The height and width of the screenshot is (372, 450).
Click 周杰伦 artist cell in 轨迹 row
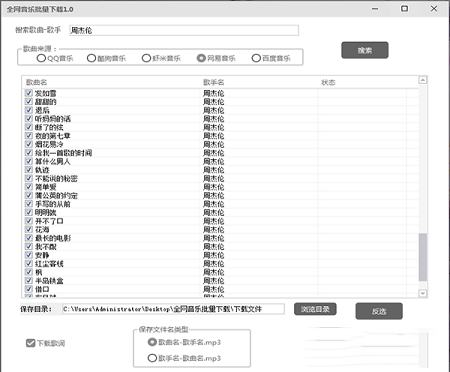214,170
